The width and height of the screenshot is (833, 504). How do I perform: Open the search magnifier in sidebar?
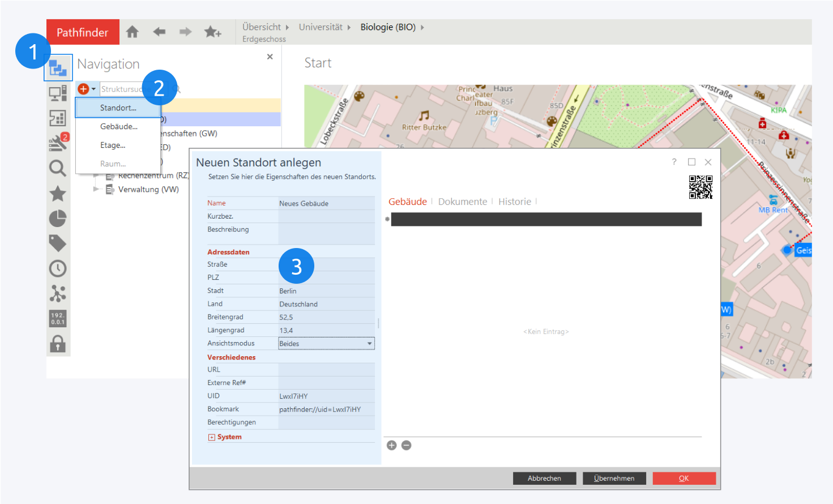[58, 168]
